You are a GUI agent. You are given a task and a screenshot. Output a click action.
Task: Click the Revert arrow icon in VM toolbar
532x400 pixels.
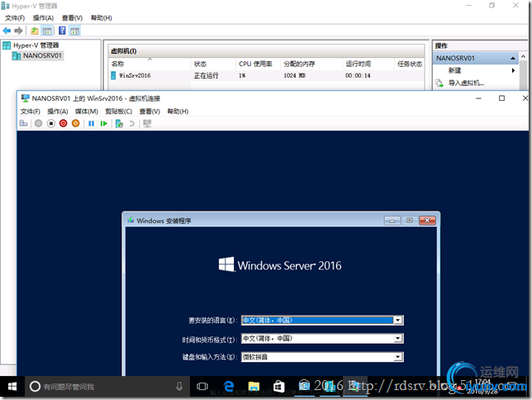pyautogui.click(x=131, y=123)
